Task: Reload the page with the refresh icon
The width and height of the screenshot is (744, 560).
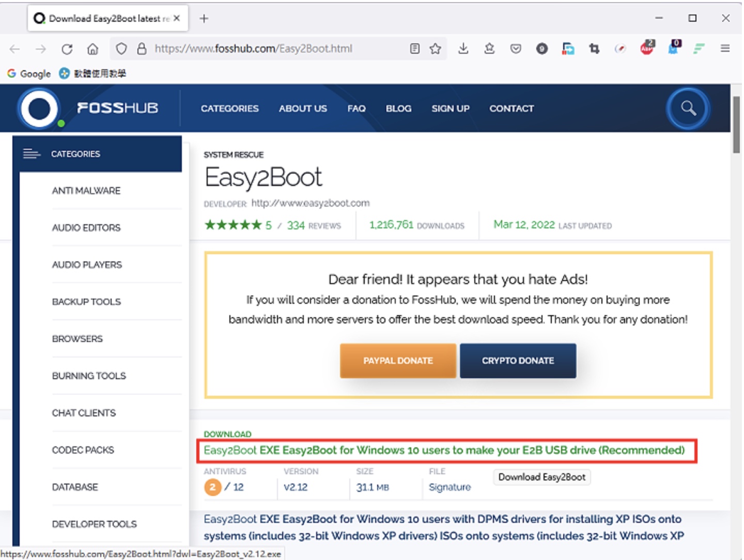Action: point(67,49)
